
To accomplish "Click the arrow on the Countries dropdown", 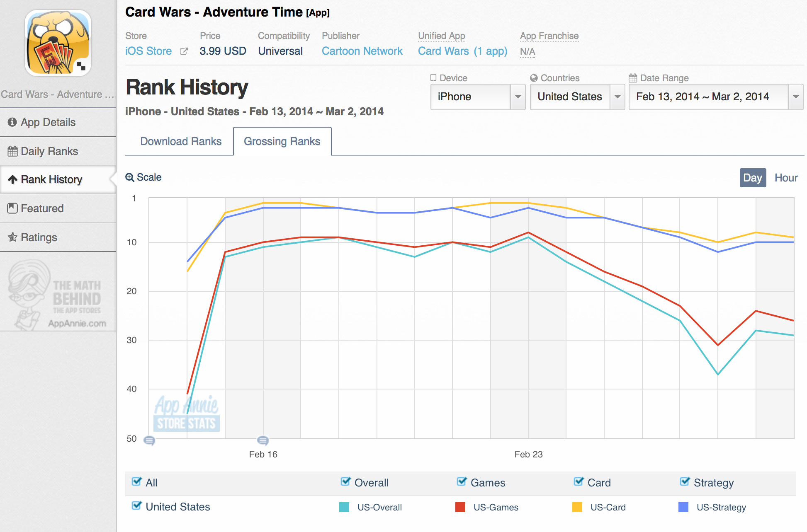I will click(617, 97).
